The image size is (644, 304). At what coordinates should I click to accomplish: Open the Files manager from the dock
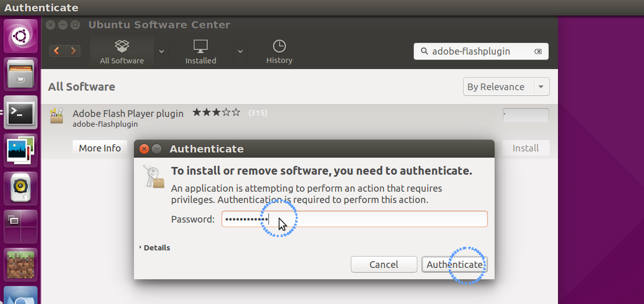click(21, 74)
